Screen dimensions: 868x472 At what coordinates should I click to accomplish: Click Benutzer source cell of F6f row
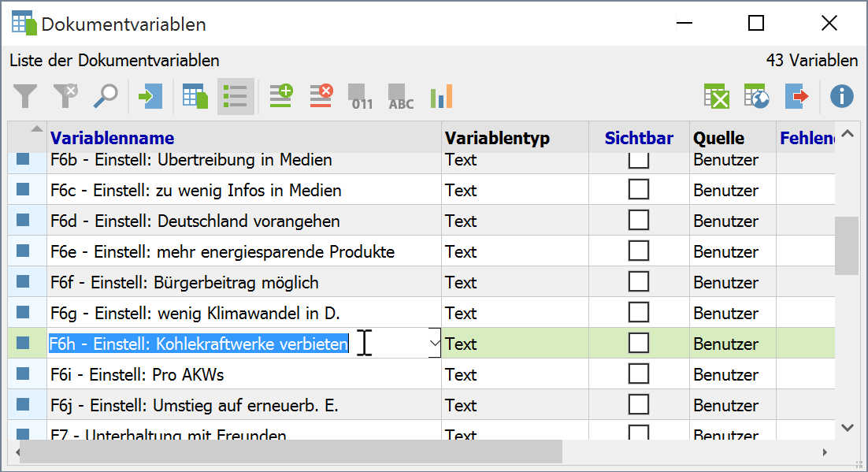click(x=733, y=282)
